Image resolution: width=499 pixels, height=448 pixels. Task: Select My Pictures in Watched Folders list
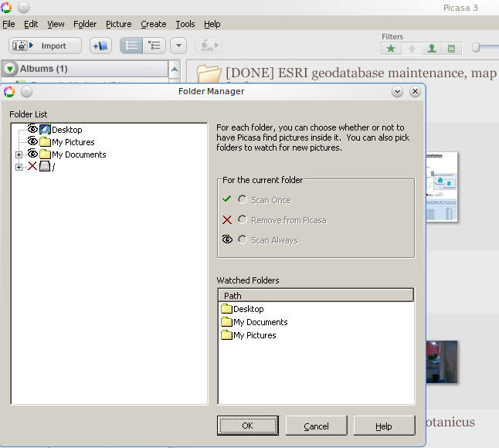[255, 335]
